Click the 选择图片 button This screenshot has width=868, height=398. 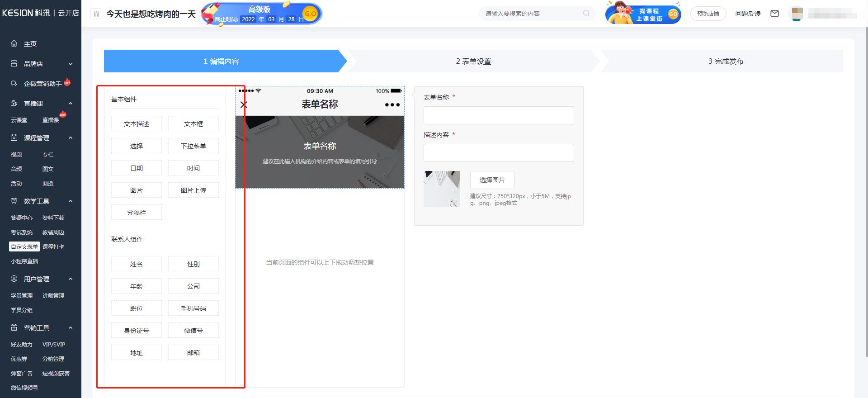click(x=492, y=180)
